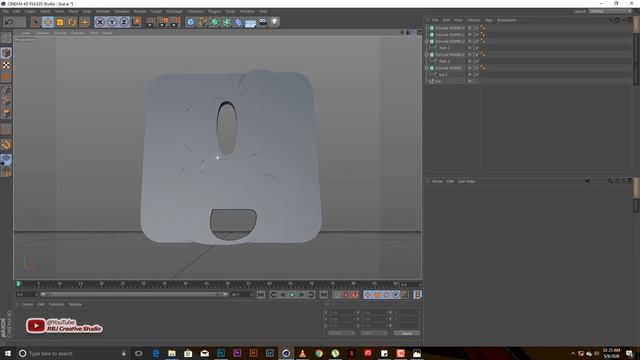
Task: Click the Undo arrow in the toolbar
Action: (9, 22)
